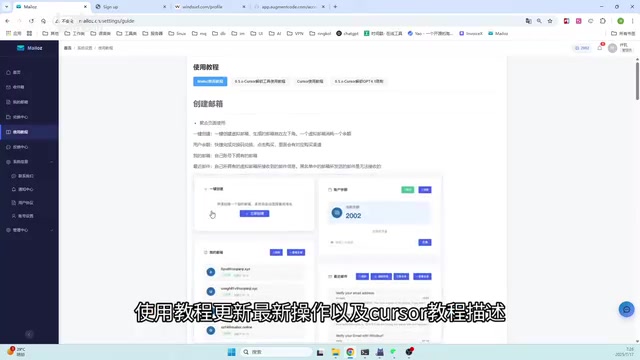640x360 pixels.
Task: Select the 0.5.x-Cursor解锁工具使用教程 tab
Action: point(260,81)
